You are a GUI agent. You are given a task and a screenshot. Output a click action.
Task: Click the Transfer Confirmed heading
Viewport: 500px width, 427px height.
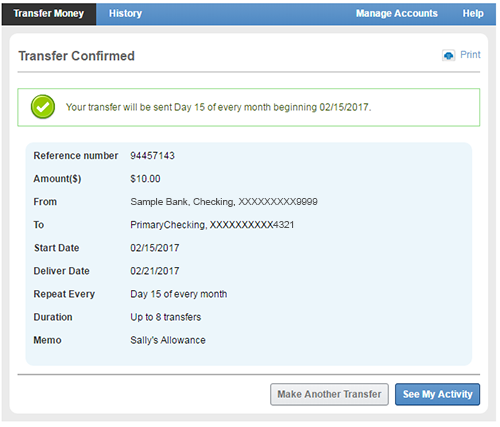point(76,56)
